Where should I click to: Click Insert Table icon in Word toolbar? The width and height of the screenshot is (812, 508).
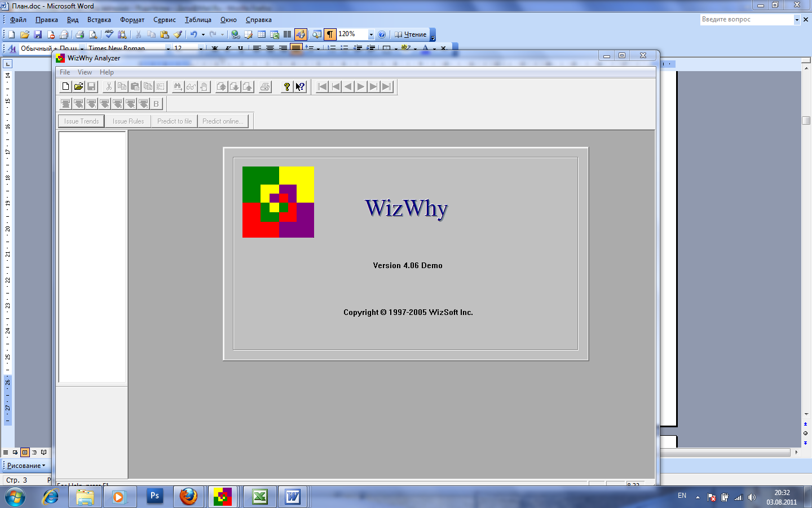(262, 34)
